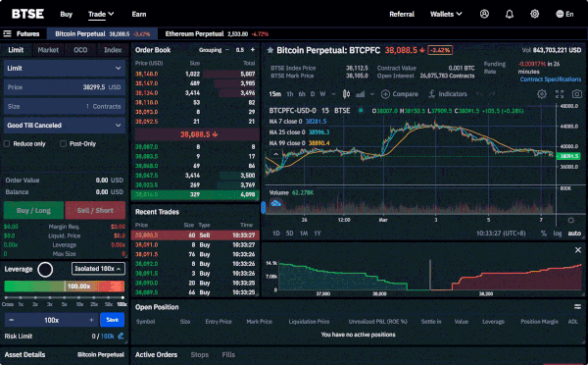Select the 1Y chart range
The width and height of the screenshot is (588, 365).
[x=318, y=234]
